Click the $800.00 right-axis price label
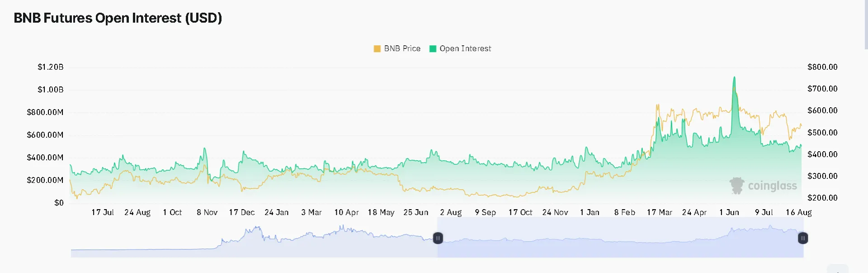 point(822,67)
